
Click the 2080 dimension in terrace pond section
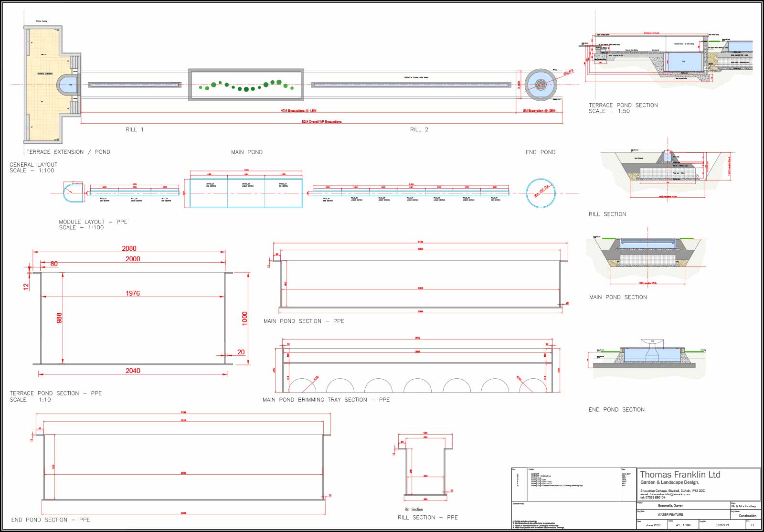(129, 248)
